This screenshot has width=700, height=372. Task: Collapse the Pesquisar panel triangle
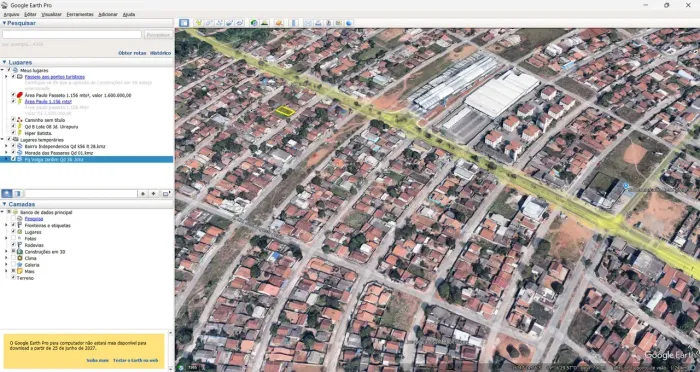click(x=4, y=23)
